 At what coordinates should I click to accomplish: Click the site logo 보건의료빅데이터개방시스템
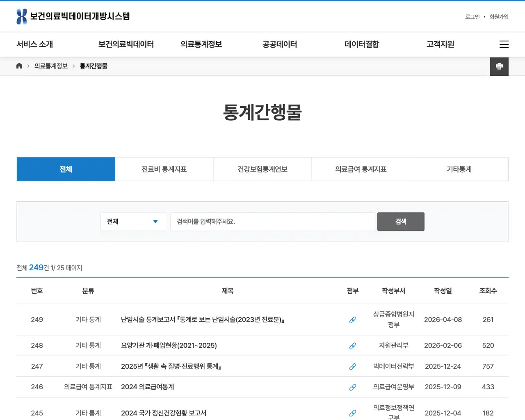[x=73, y=16]
